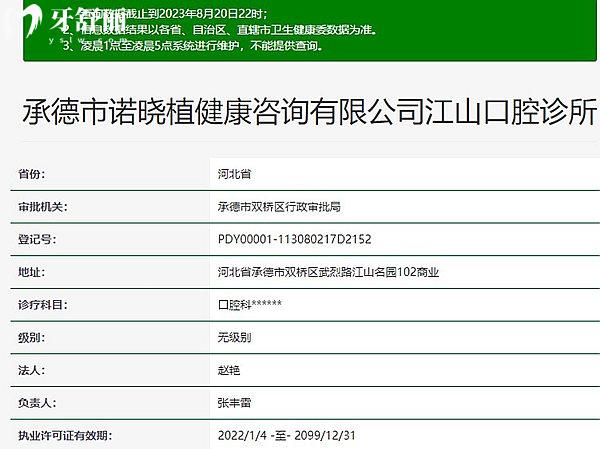The image size is (600, 449).
Task: Click the 负责人 label
Action: tap(37, 403)
